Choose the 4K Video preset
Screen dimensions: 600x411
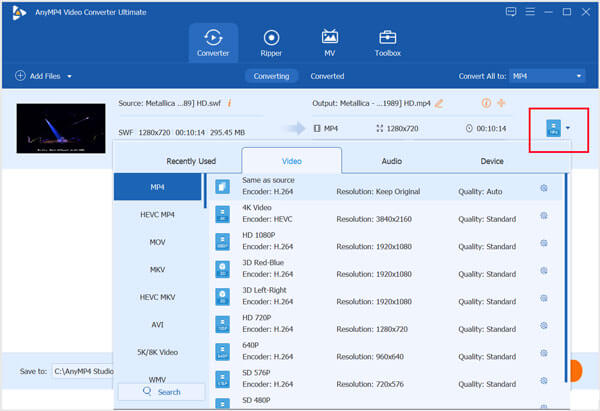tap(385, 214)
